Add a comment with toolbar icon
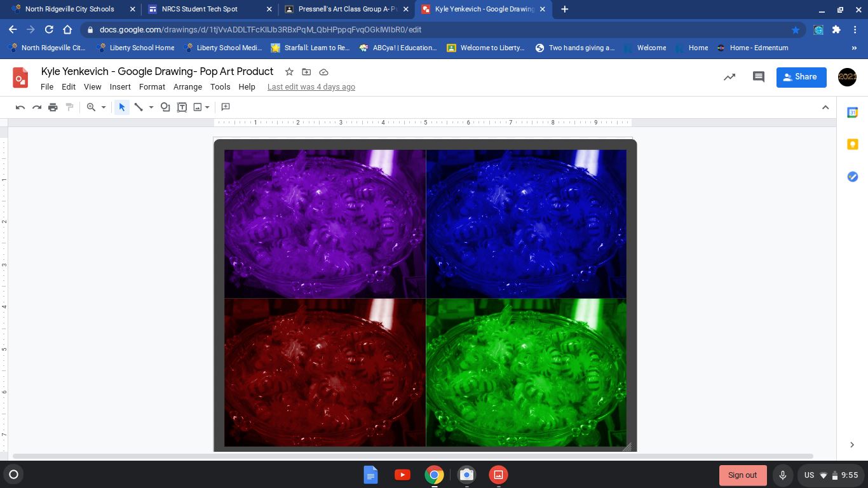Screen dimensions: 868x488 pyautogui.click(x=226, y=107)
